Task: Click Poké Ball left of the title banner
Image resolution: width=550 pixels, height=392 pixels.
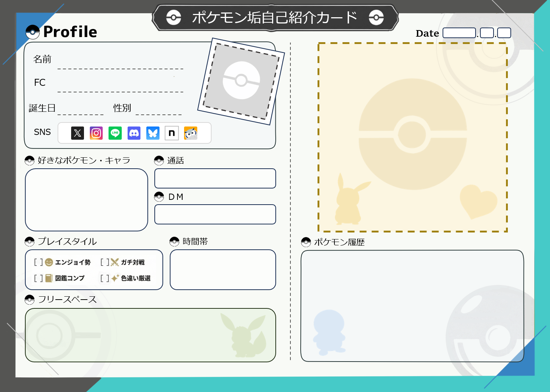Action: click(173, 17)
